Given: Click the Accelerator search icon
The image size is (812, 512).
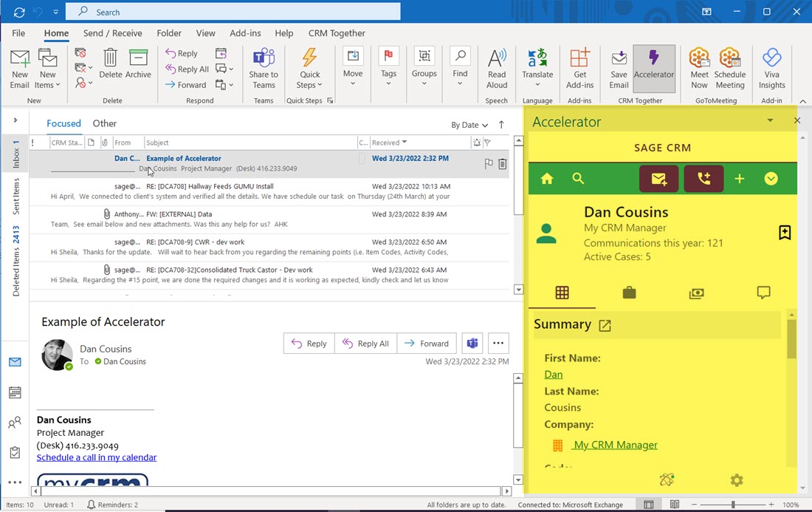Looking at the screenshot, I should pyautogui.click(x=578, y=179).
